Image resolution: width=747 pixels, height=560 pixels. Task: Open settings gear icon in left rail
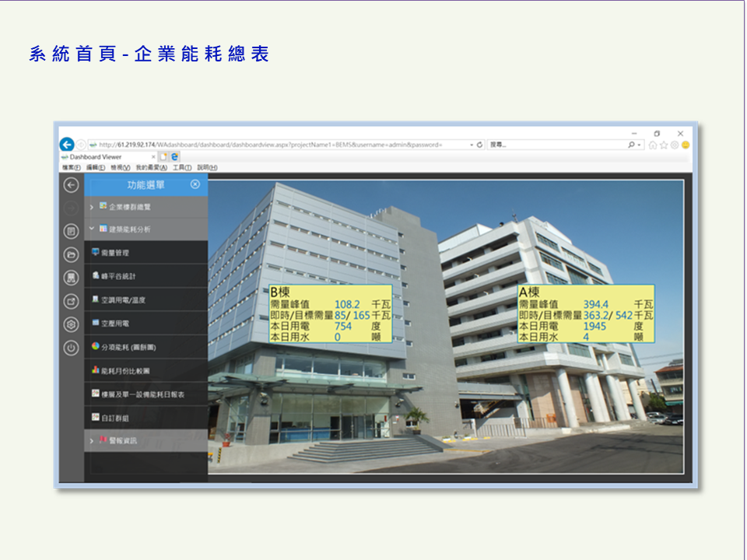(71, 324)
